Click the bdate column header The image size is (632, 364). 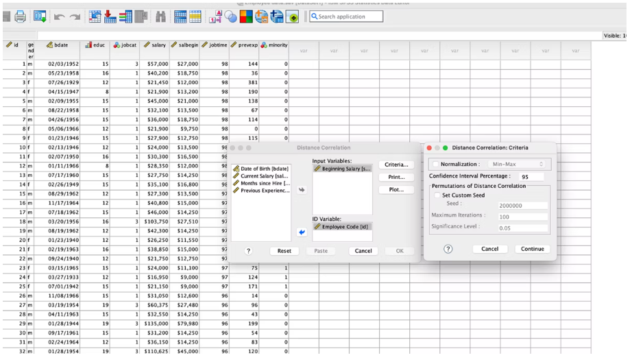pos(56,50)
